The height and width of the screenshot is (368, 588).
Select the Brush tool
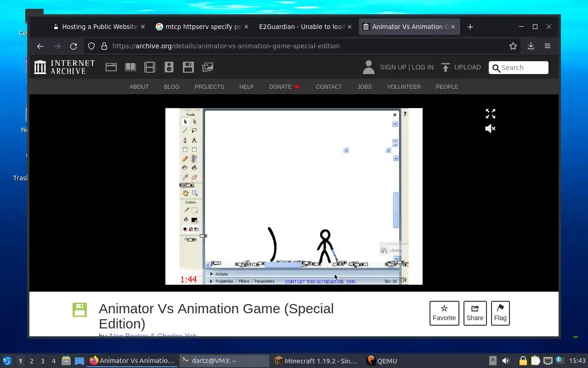tap(194, 159)
